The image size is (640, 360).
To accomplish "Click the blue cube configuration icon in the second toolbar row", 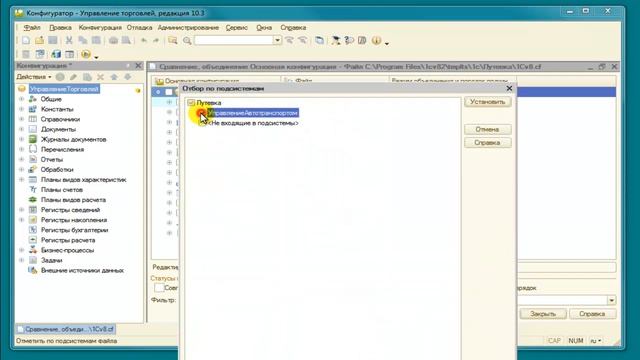I will click(56, 54).
